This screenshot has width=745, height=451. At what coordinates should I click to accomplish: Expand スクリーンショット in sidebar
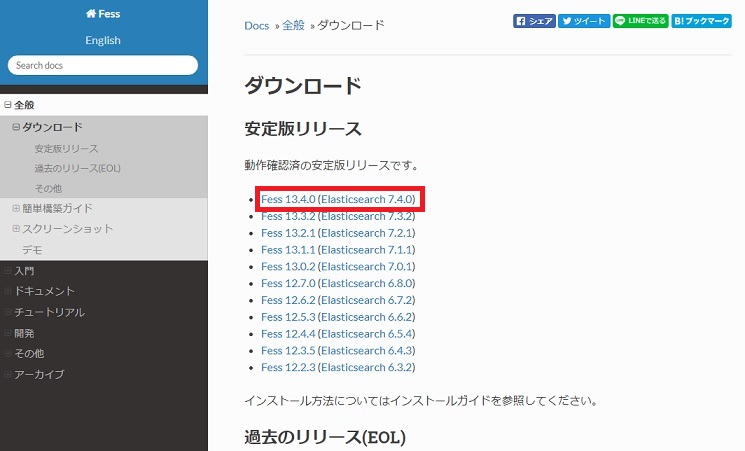pyautogui.click(x=16, y=229)
